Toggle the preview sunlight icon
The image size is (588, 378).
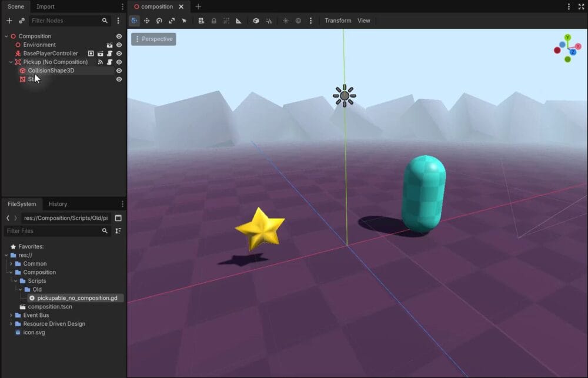coord(286,21)
